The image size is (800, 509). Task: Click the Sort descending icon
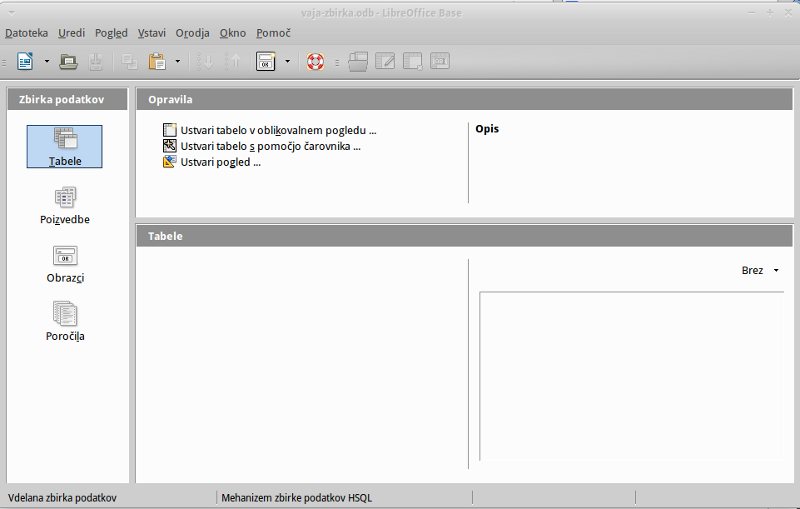pos(233,62)
